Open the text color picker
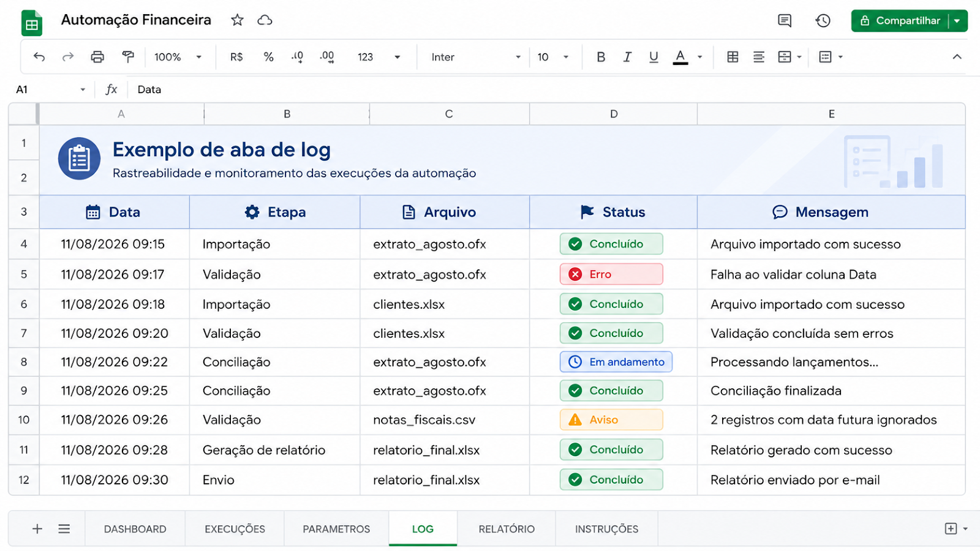Image resolution: width=980 pixels, height=551 pixels. click(680, 57)
